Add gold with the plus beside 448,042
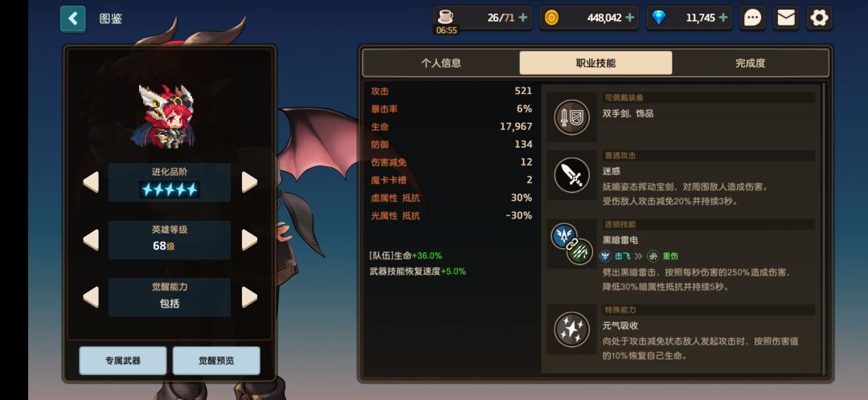 629,18
